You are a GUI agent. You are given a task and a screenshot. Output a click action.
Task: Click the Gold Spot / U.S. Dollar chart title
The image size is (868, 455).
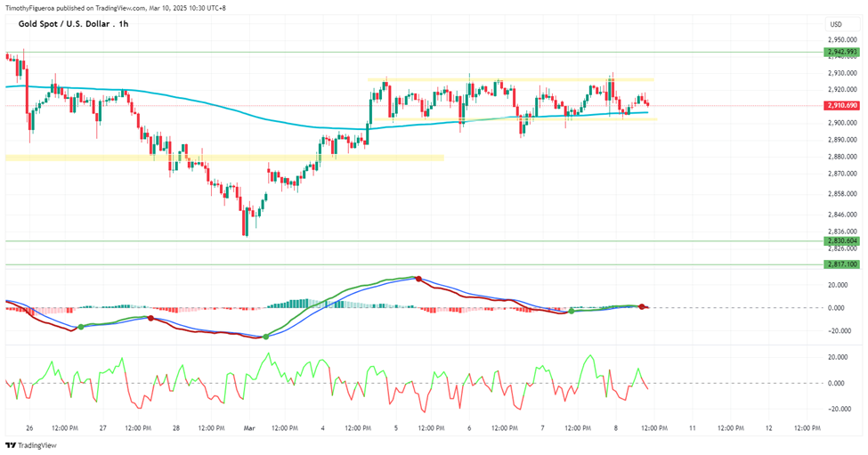click(x=73, y=24)
